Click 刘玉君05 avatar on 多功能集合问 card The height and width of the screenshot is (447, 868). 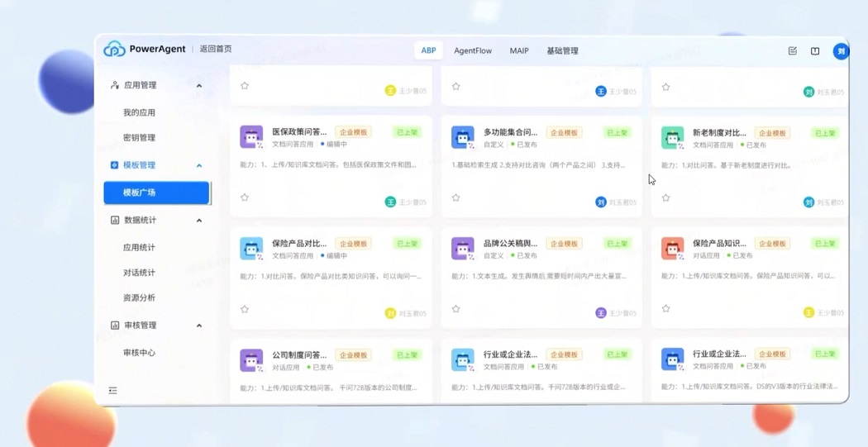pyautogui.click(x=601, y=202)
